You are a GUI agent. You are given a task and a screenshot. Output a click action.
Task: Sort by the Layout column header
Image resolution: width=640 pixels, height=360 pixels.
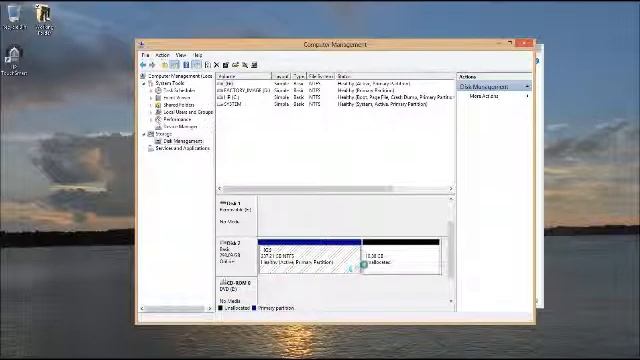coord(281,76)
